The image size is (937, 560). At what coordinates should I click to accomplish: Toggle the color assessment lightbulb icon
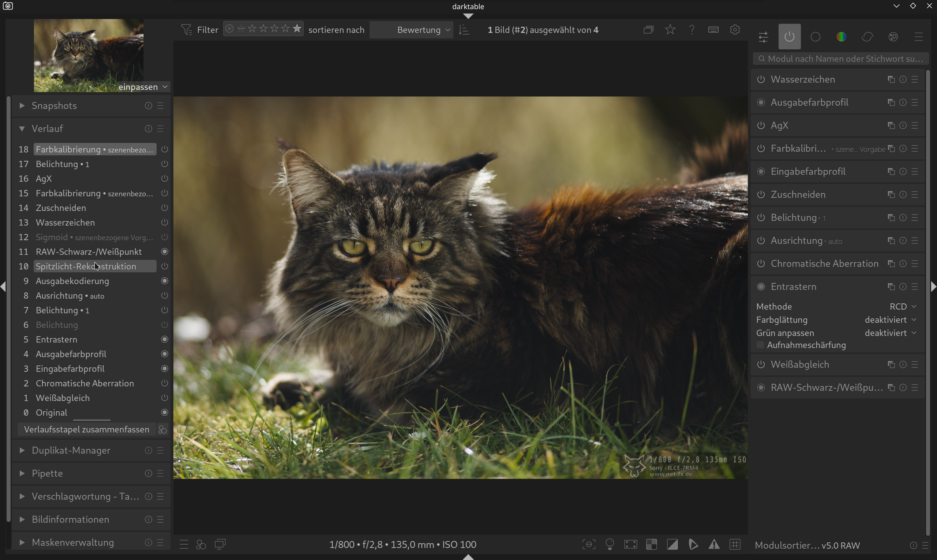610,544
